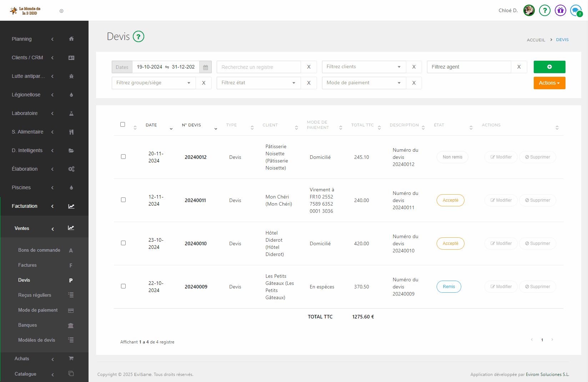
Task: Clear the Filtrez état filter with X
Action: pos(309,83)
